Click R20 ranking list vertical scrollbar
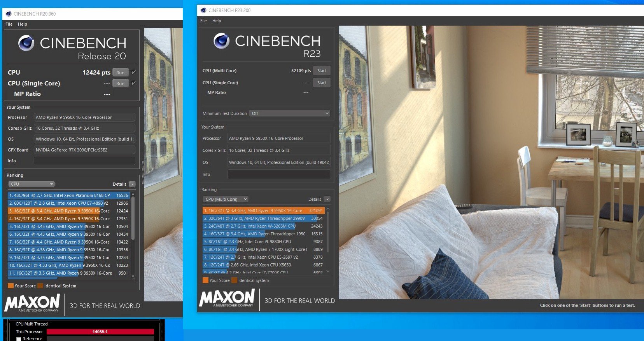The image size is (644, 341). tap(133, 217)
